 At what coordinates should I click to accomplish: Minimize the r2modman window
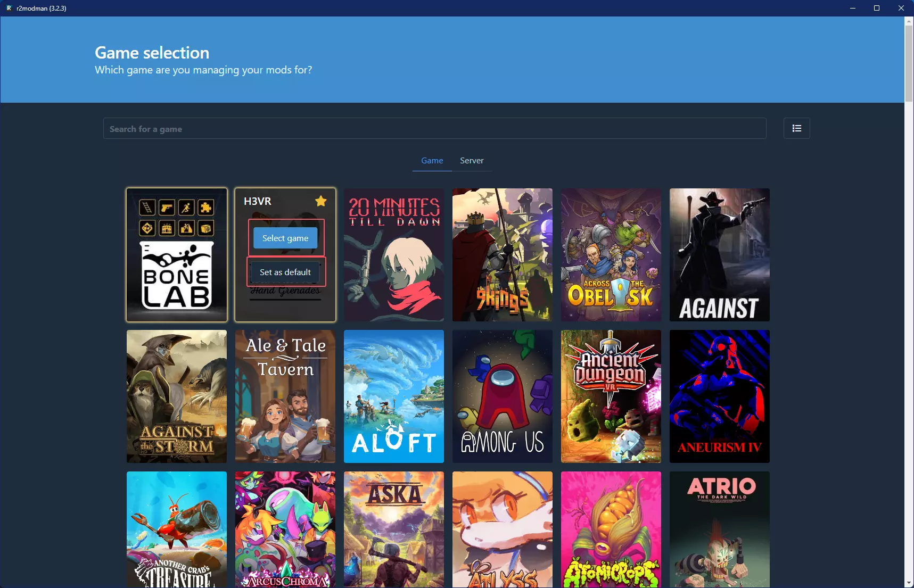coord(853,8)
